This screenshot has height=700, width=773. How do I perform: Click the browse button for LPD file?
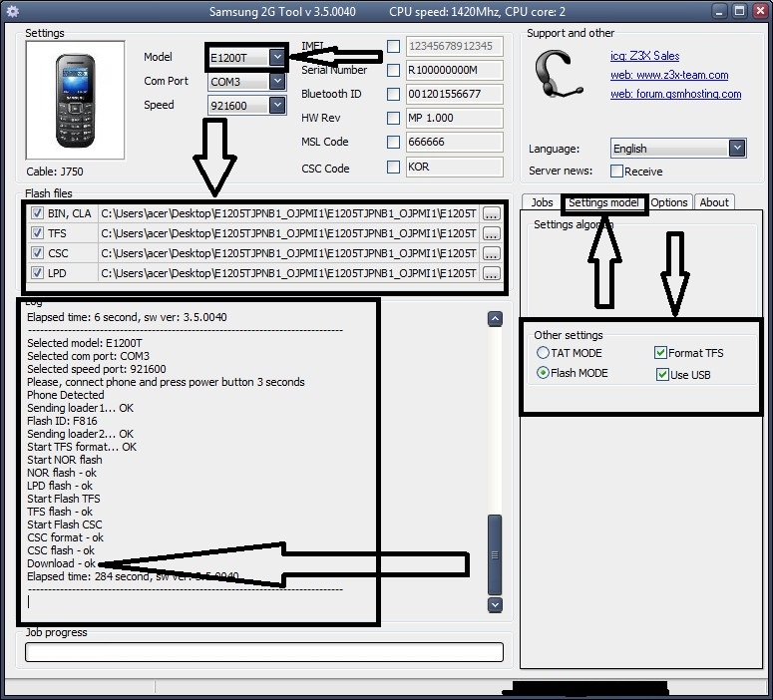click(491, 273)
